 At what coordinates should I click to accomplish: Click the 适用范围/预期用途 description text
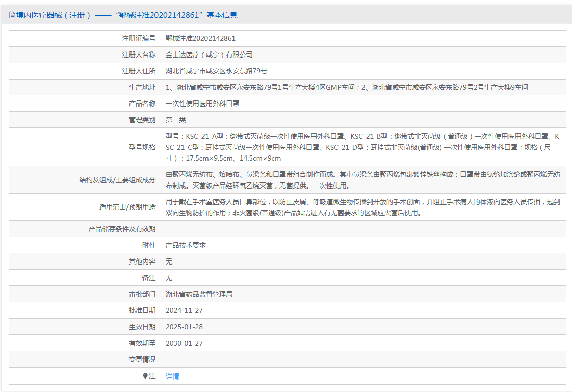(x=362, y=207)
